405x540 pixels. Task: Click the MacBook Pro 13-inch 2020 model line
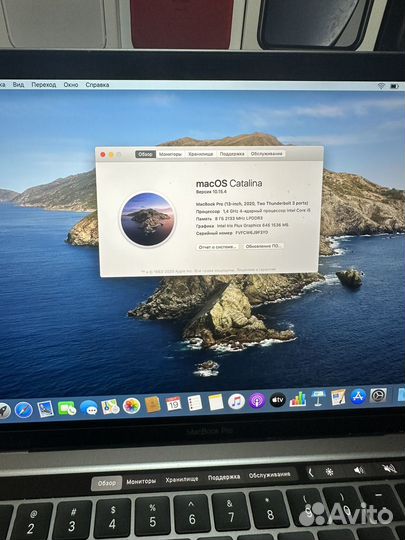(x=252, y=204)
